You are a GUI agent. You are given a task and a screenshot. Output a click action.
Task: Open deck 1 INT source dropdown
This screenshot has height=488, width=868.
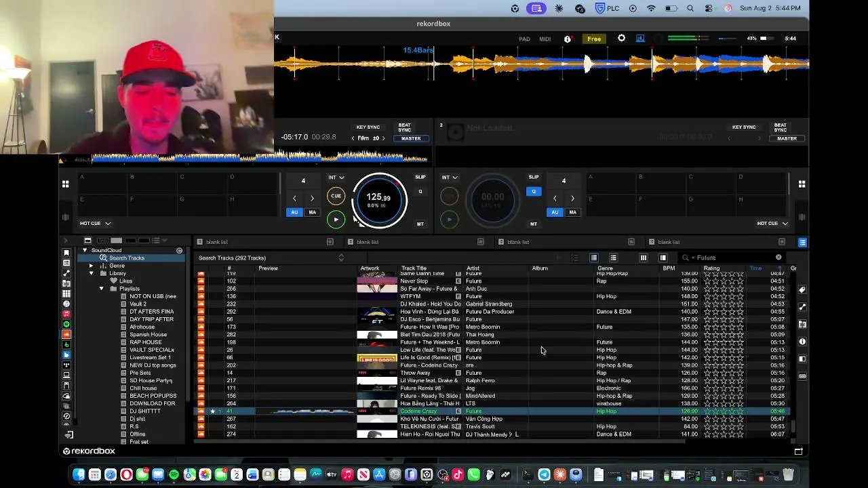[336, 178]
